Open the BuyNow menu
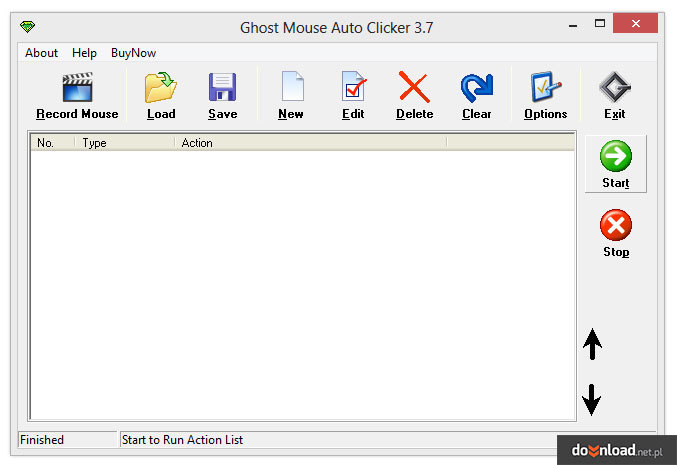This screenshot has height=465, width=677. pyautogui.click(x=133, y=53)
